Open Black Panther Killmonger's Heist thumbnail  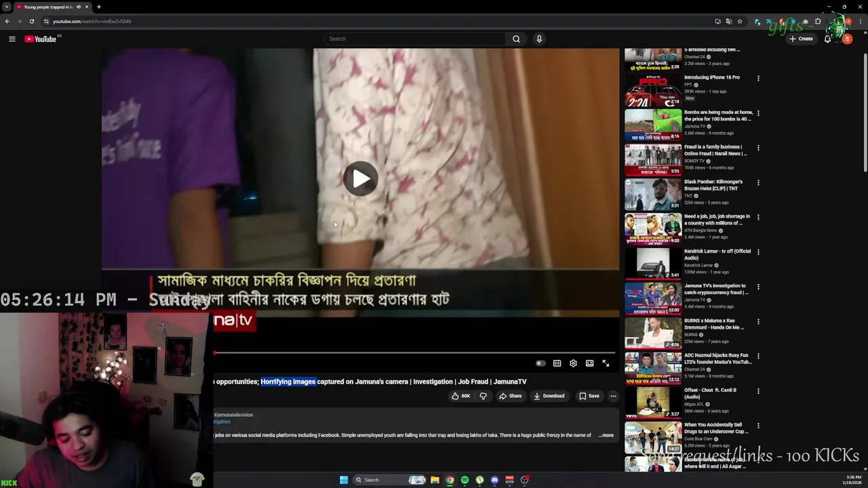click(653, 194)
